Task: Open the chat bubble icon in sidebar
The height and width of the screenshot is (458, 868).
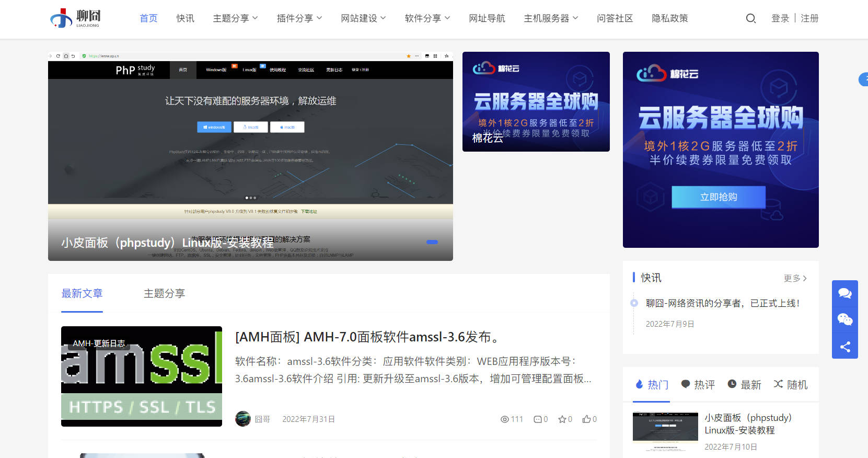Action: (x=844, y=293)
